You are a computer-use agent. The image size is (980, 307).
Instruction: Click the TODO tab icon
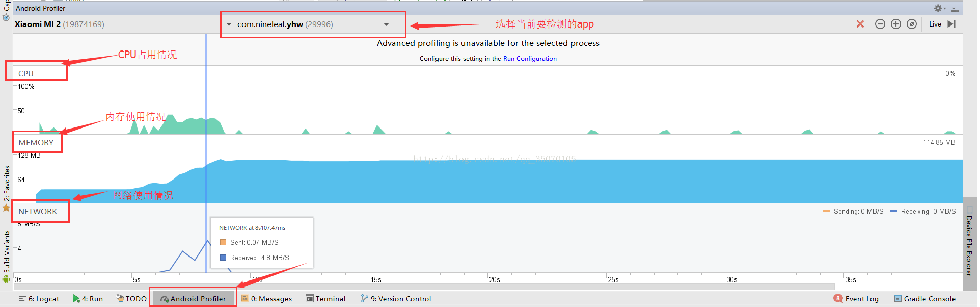120,298
